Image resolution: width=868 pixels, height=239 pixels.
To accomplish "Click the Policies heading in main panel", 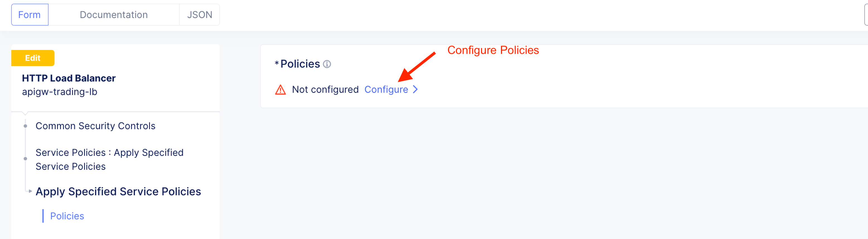I will pyautogui.click(x=300, y=64).
